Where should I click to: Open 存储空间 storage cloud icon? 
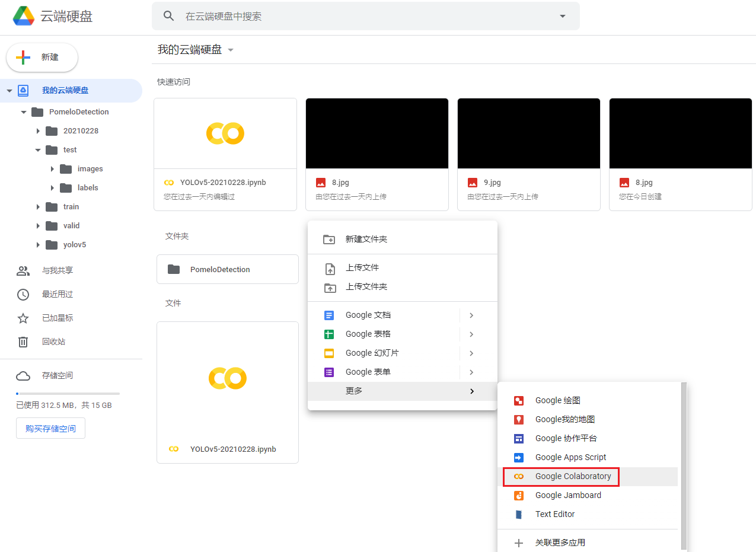[x=23, y=376]
